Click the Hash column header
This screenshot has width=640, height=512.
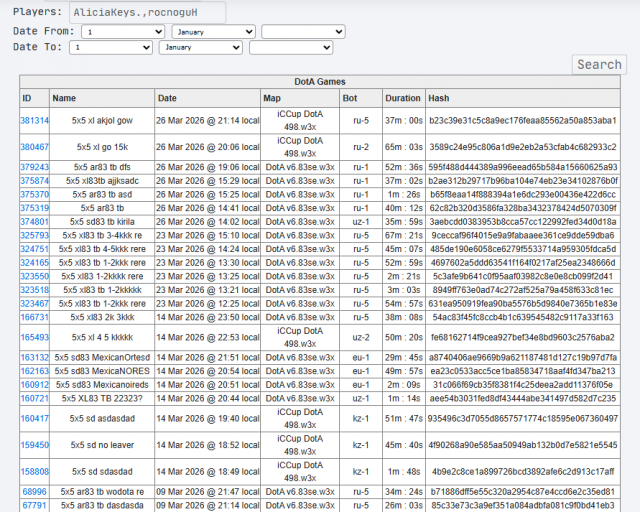pyautogui.click(x=523, y=98)
